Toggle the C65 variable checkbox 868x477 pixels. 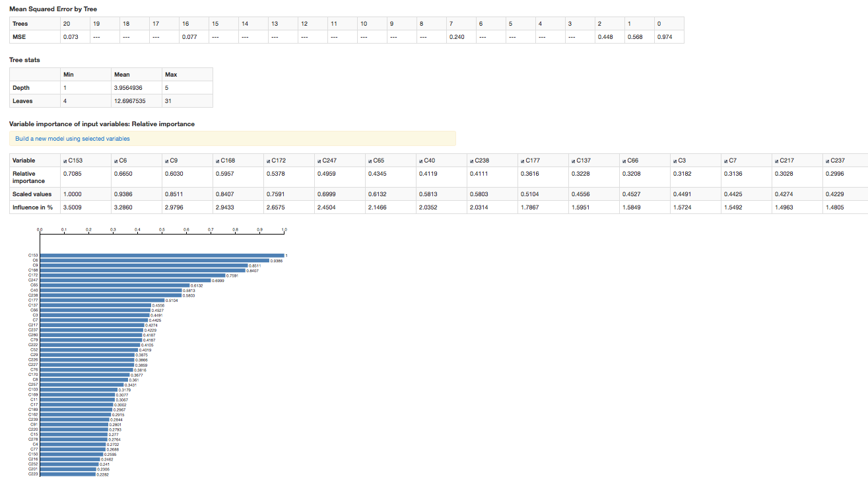coord(370,161)
